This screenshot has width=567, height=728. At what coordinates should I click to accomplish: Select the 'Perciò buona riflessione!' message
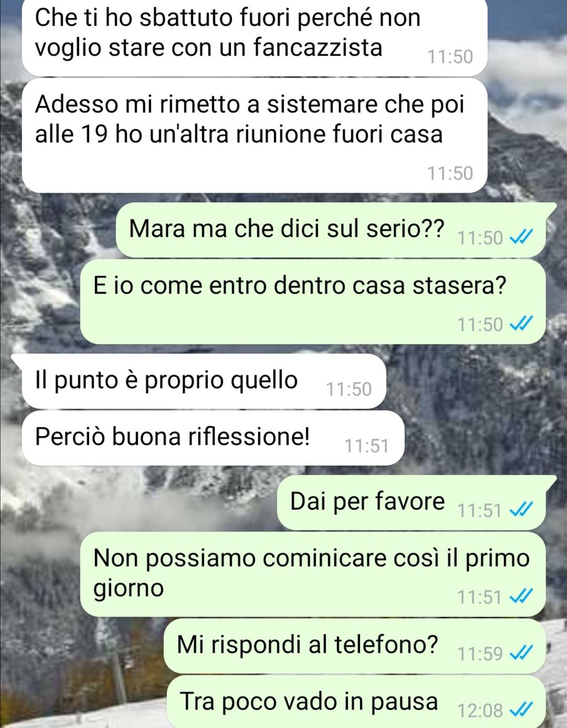pyautogui.click(x=213, y=438)
